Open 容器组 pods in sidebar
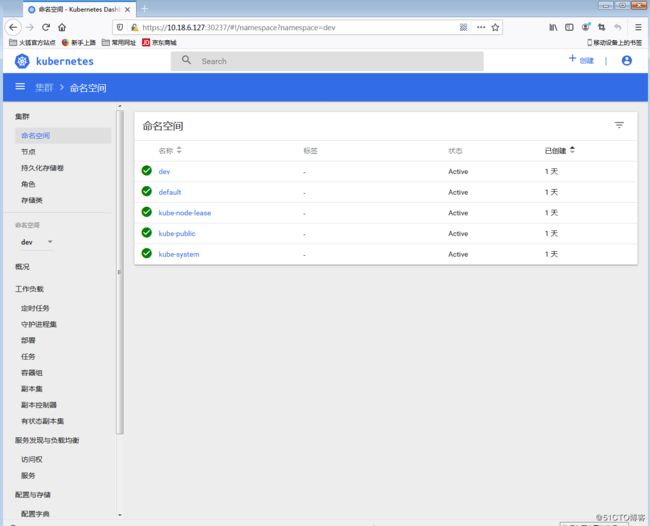The width and height of the screenshot is (650, 526). [32, 373]
